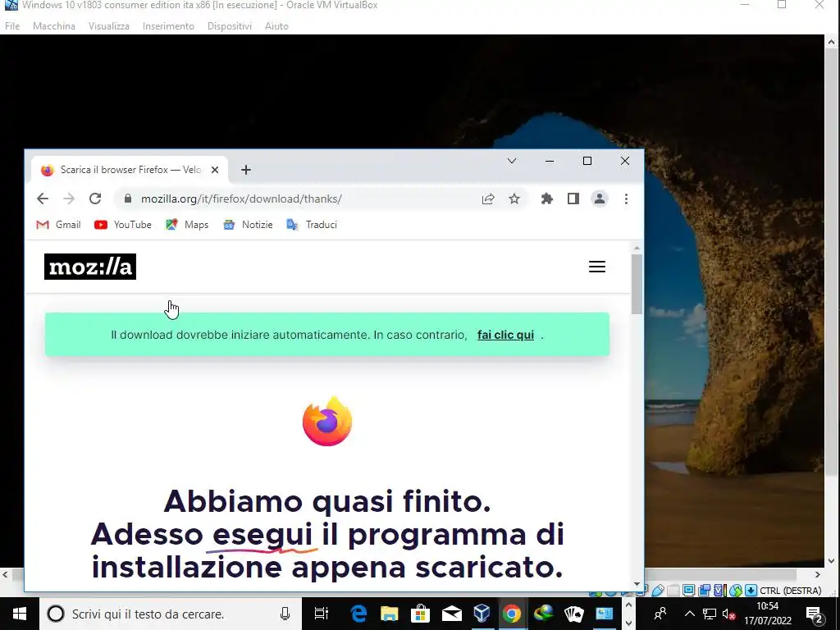Click the 'fai clic qui' download link
The image size is (840, 630).
click(505, 335)
